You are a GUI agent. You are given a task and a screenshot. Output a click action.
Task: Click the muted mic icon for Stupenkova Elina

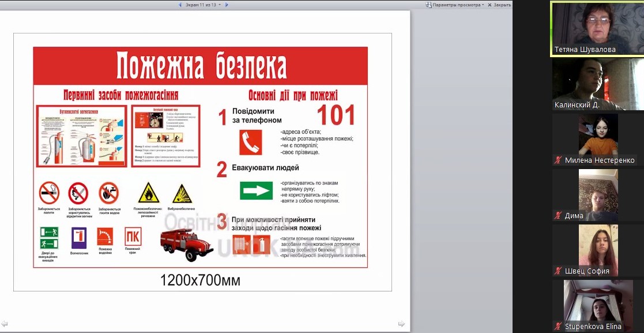point(558,327)
